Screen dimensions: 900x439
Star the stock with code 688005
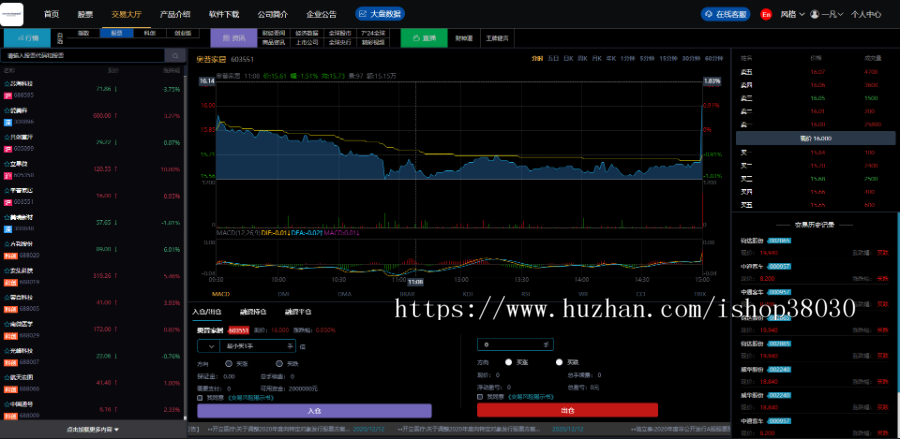7,297
